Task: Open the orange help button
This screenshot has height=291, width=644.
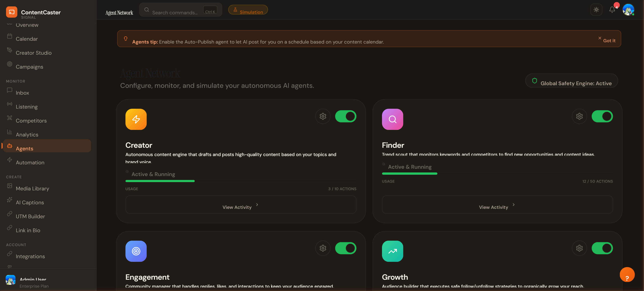Action: click(x=627, y=275)
